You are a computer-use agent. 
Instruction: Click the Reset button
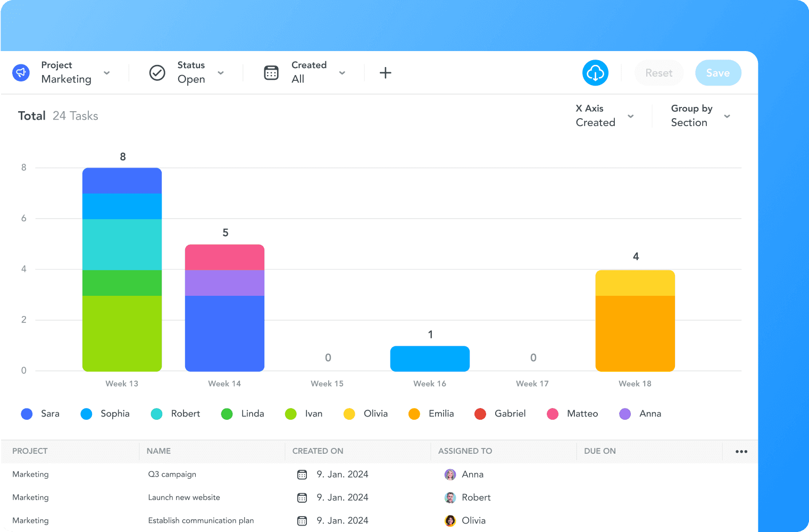coord(659,73)
